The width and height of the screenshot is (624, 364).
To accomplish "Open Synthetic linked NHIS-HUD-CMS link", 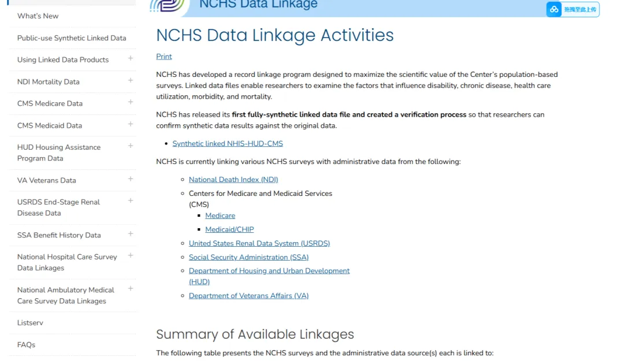I will (x=228, y=144).
